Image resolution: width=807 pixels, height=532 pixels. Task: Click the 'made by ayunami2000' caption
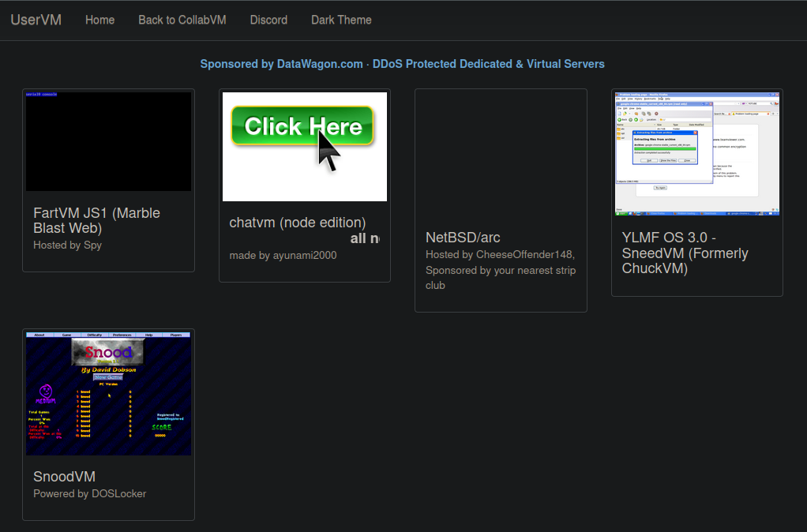coord(283,256)
